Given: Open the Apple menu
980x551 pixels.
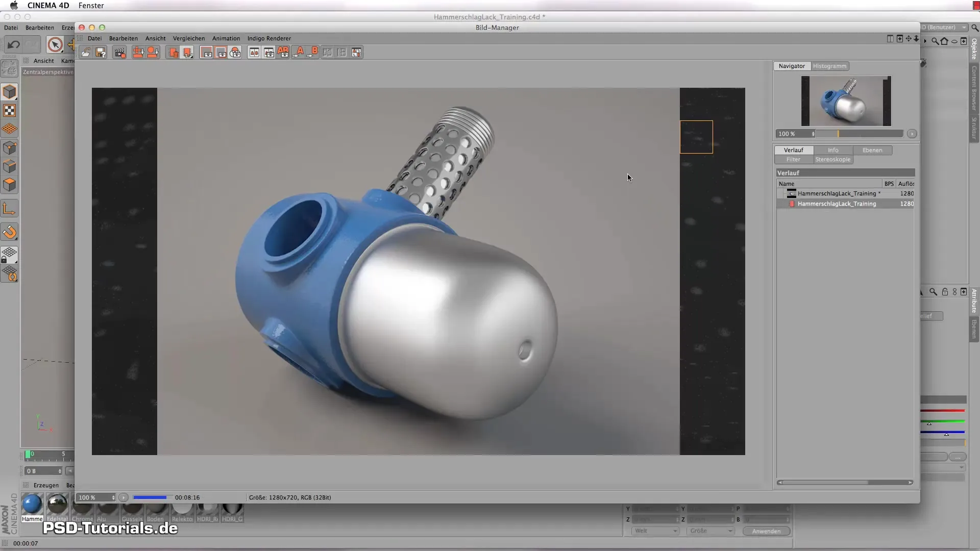Looking at the screenshot, I should point(14,6).
